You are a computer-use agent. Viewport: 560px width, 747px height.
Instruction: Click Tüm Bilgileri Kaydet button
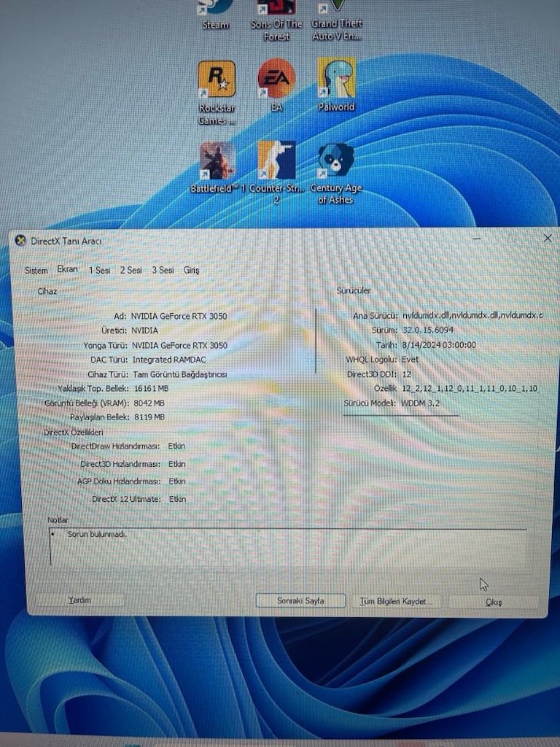point(395,601)
